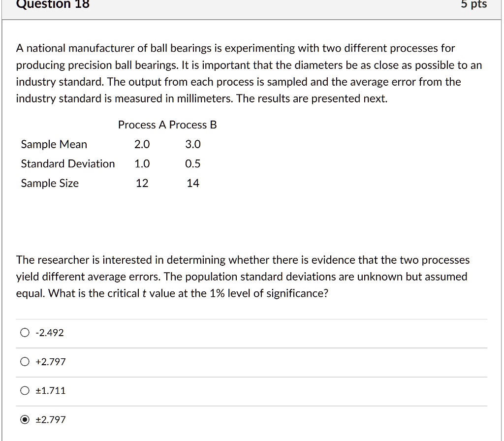Screen dimensions: 504x441
Task: Select the +2.797 answer option
Action: [25, 361]
